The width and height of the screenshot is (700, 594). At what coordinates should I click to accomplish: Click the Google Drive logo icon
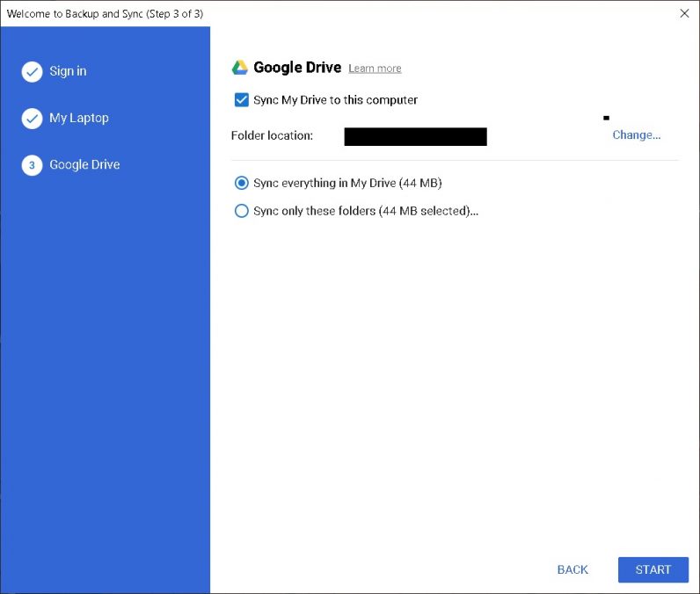(240, 68)
